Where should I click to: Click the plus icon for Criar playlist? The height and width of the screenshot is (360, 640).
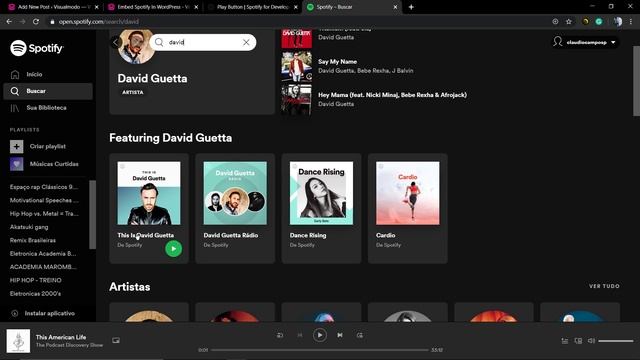click(16, 146)
